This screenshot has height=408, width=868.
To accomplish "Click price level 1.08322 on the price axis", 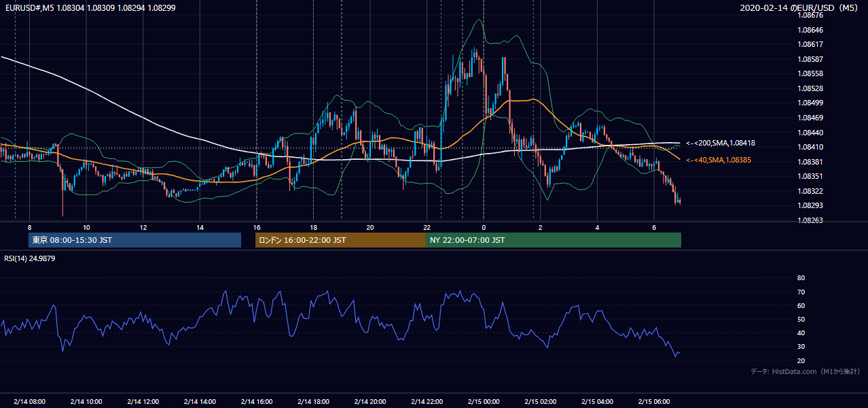I will pos(810,191).
